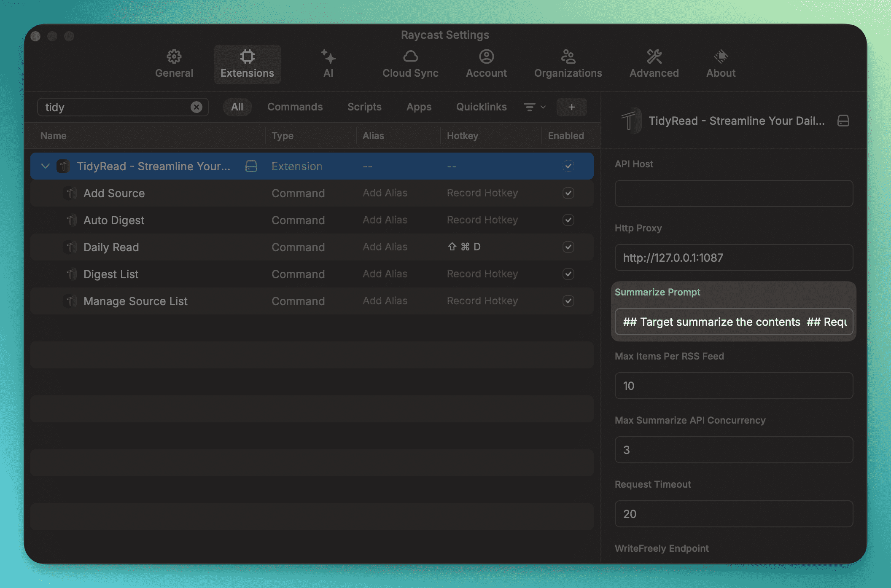Click the Http Proxy input field
The height and width of the screenshot is (588, 891).
click(x=733, y=258)
